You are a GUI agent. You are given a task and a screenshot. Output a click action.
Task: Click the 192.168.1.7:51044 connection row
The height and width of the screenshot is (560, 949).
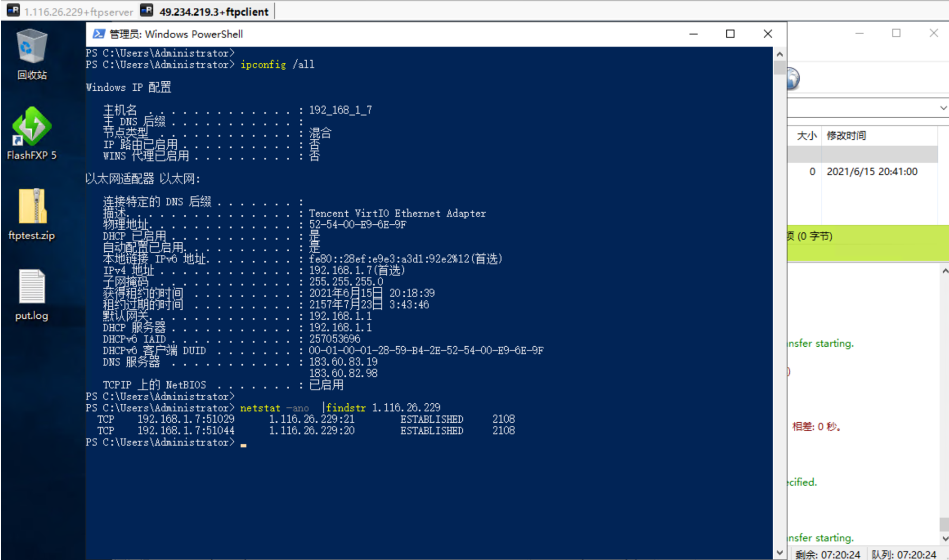click(x=306, y=431)
